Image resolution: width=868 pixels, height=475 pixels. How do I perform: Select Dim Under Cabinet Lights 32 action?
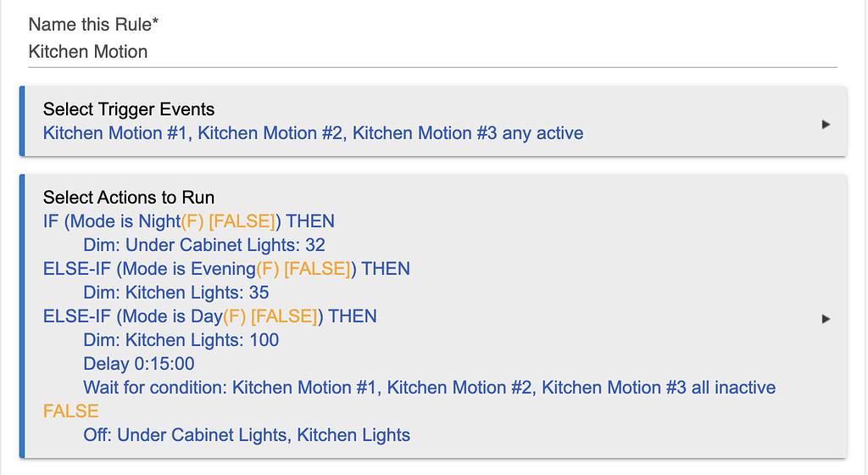(204, 244)
